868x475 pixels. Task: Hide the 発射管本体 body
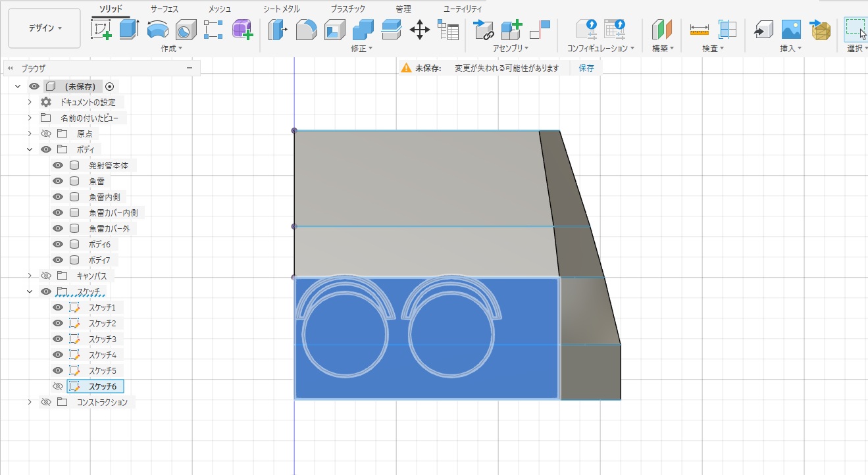[x=58, y=166]
